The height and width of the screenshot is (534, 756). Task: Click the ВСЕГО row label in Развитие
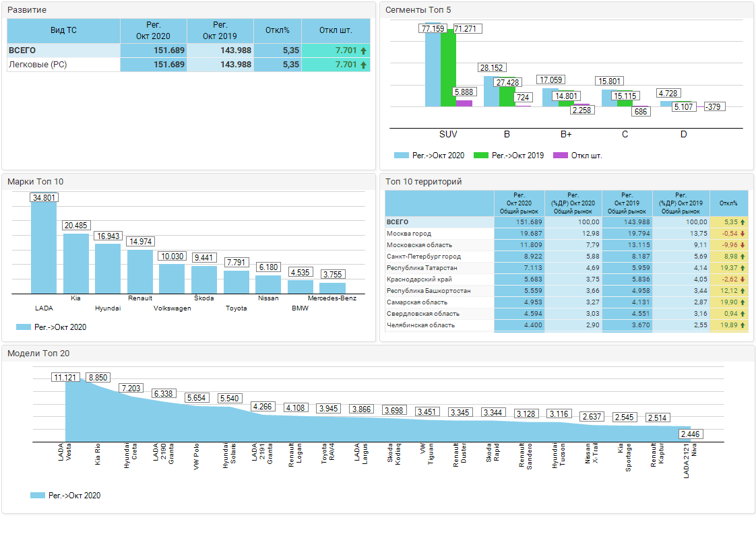22,50
